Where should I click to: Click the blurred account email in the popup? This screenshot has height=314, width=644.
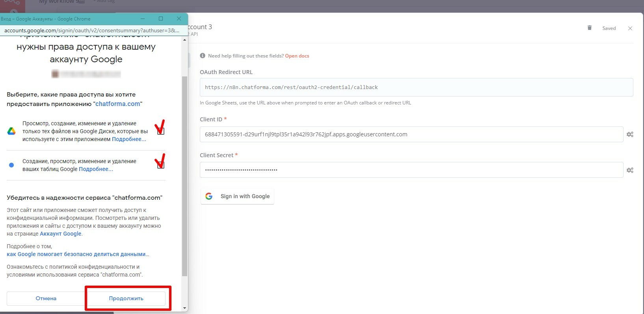click(x=86, y=74)
